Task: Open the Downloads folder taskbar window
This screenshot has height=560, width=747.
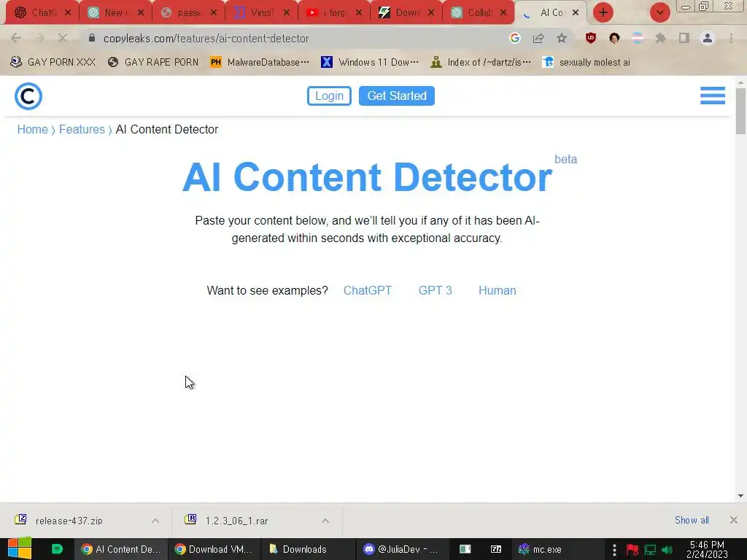Action: pyautogui.click(x=308, y=549)
